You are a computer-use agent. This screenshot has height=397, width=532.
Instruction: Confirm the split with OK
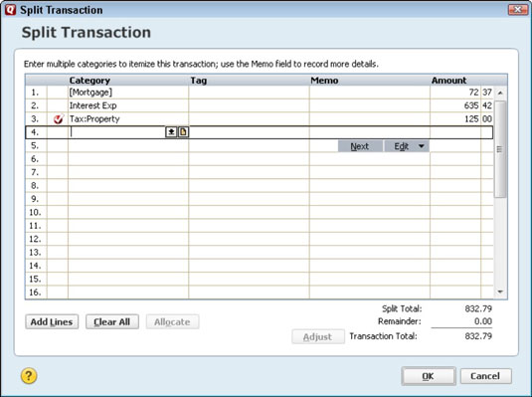(x=429, y=376)
